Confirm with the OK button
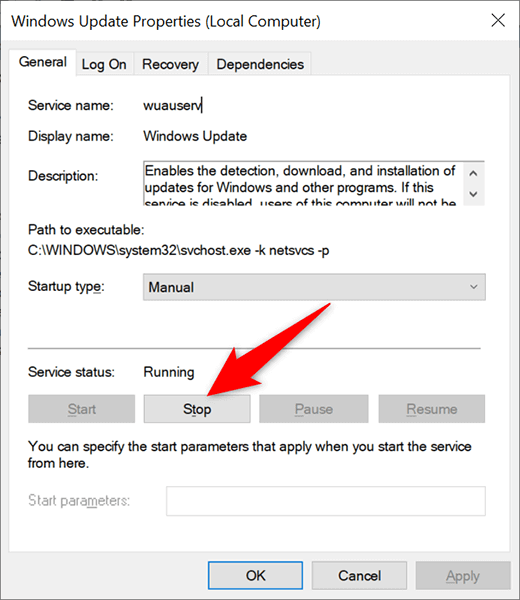Viewport: 520px width, 600px height. coord(256,576)
